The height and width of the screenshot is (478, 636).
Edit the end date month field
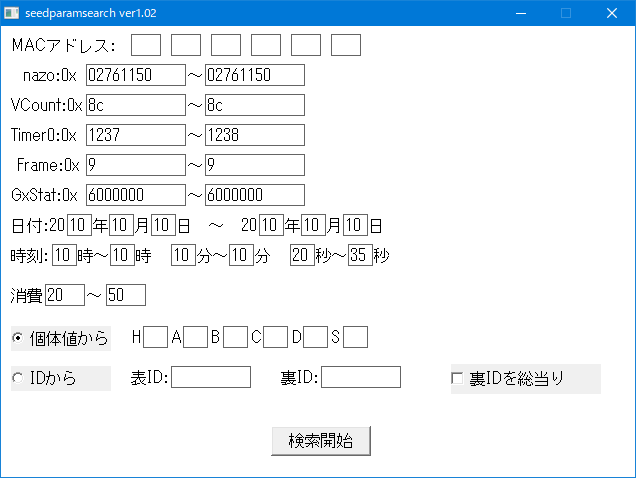(314, 225)
